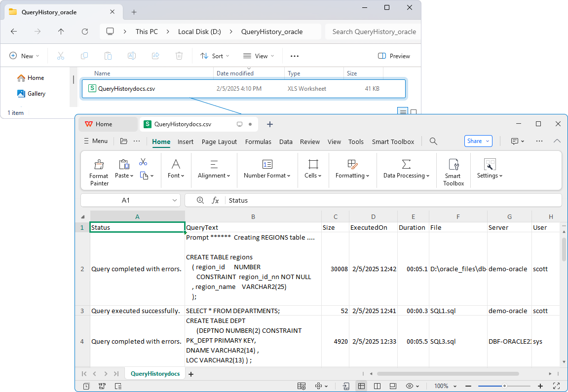Open the Formatting dropdown

click(352, 169)
